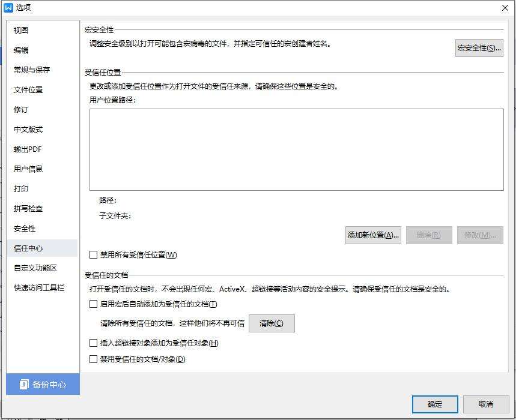Click the ActiveX trusted document description text
Screen dimensions: 516x420
(270, 289)
